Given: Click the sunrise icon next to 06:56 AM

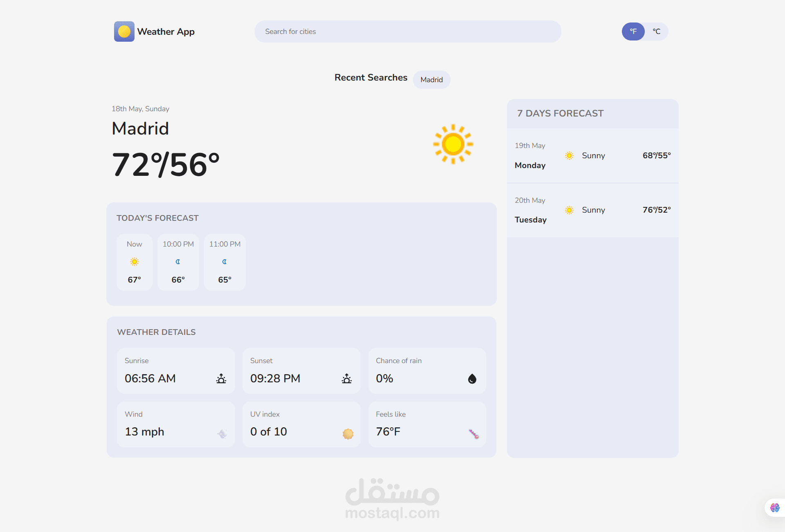Looking at the screenshot, I should (x=221, y=378).
